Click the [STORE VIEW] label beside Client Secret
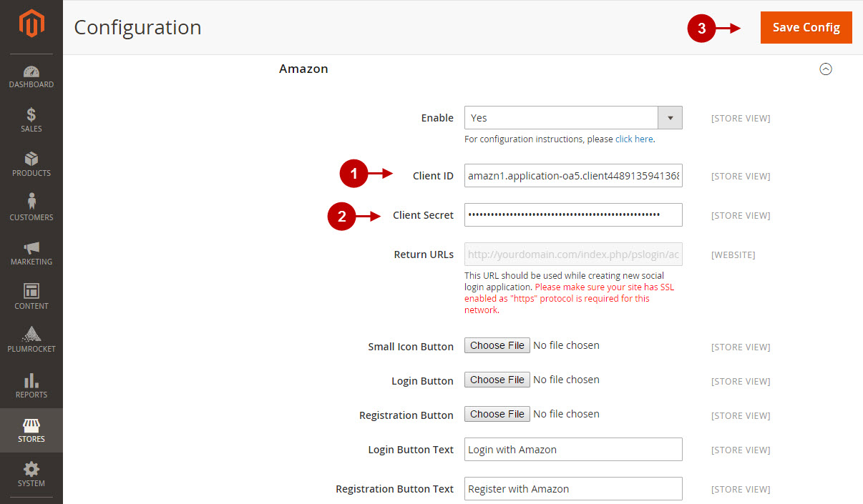The width and height of the screenshot is (863, 504). (x=741, y=215)
